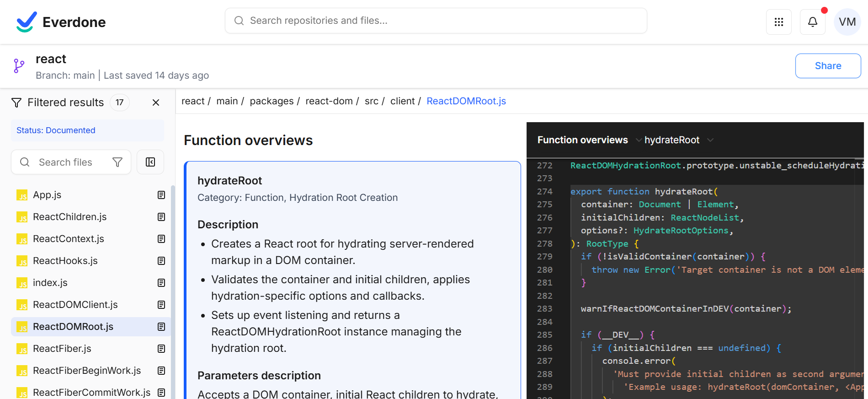Open the ReactFiberBeginWork.js file
868x399 pixels.
click(x=91, y=371)
